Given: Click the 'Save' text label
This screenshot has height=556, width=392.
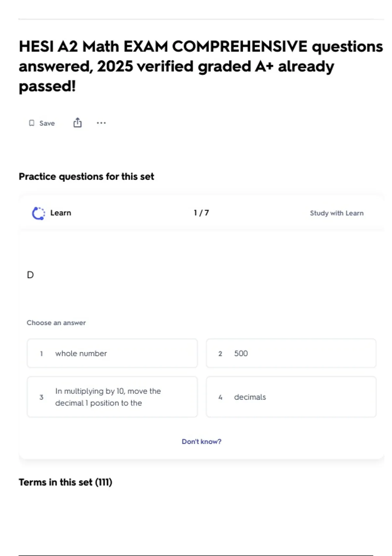Looking at the screenshot, I should (47, 123).
